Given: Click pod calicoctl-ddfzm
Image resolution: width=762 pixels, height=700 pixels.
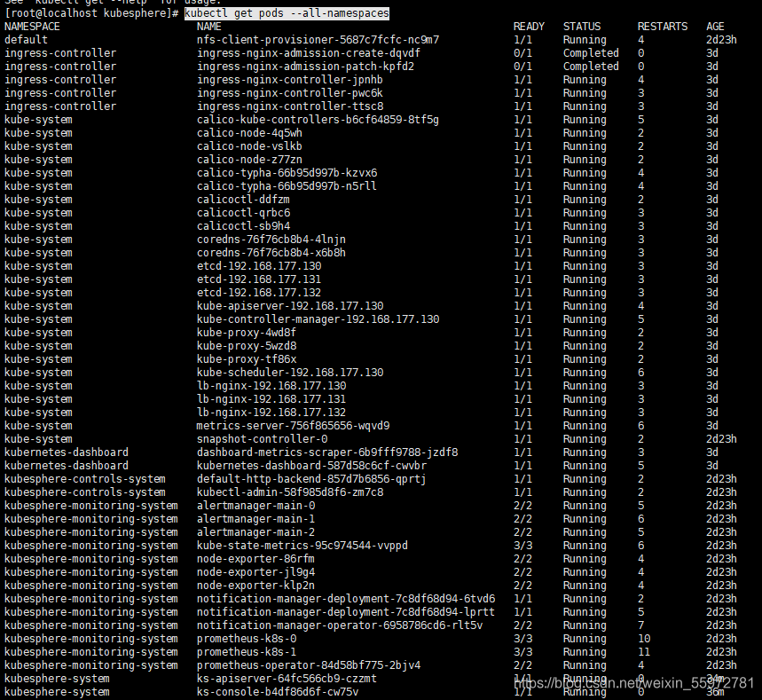Looking at the screenshot, I should point(243,200).
